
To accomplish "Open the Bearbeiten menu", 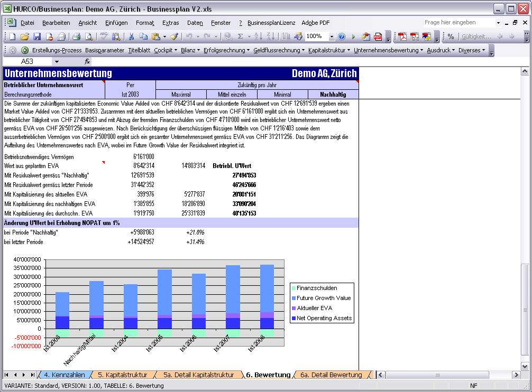I will click(x=56, y=23).
